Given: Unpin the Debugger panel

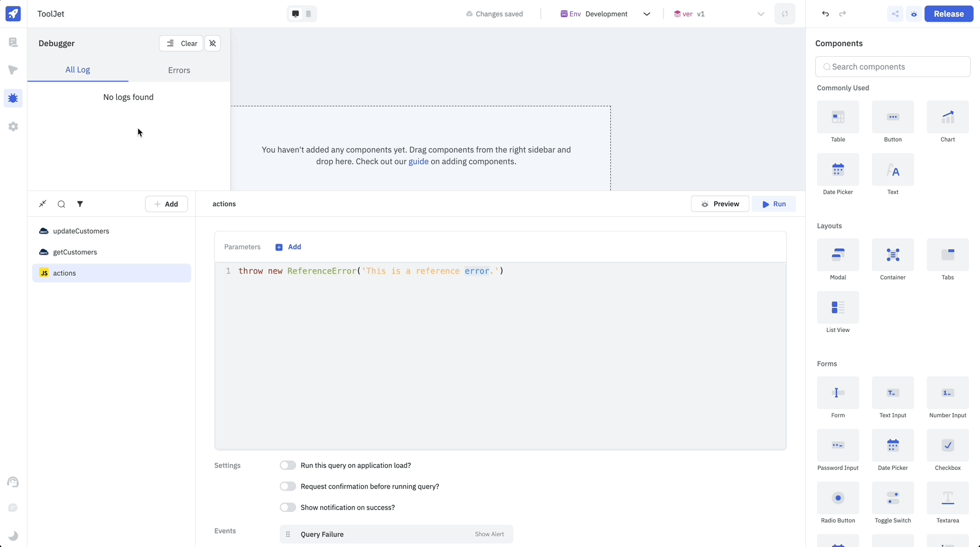Looking at the screenshot, I should click(x=213, y=43).
